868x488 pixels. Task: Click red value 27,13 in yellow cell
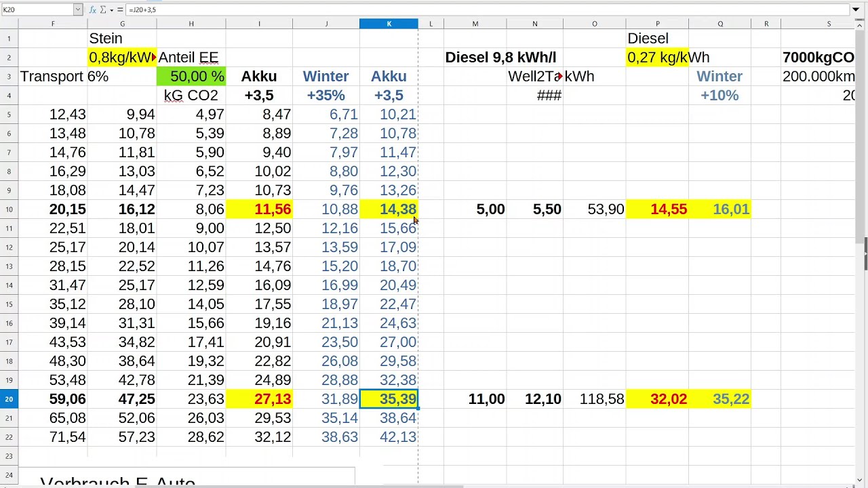pos(259,399)
